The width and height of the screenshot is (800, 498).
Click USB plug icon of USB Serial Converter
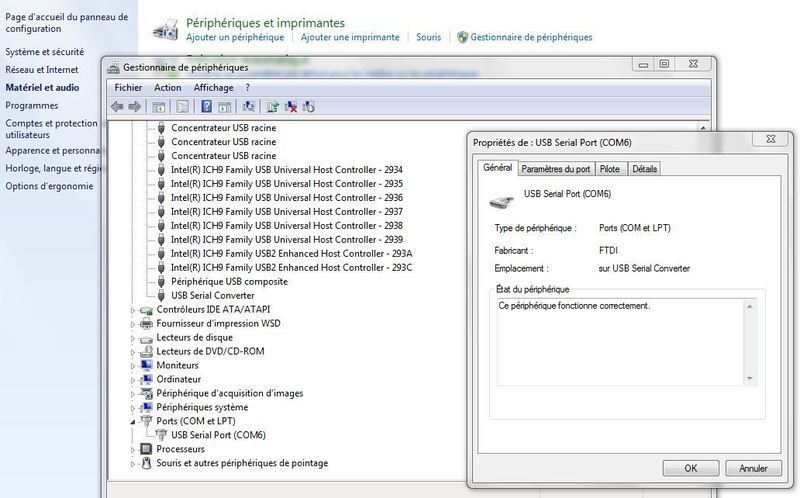click(161, 295)
